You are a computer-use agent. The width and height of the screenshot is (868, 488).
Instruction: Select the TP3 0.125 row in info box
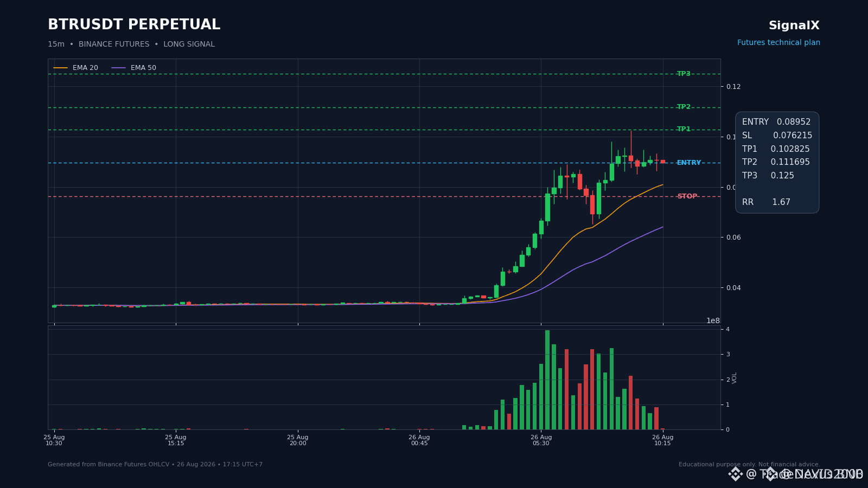(x=768, y=176)
